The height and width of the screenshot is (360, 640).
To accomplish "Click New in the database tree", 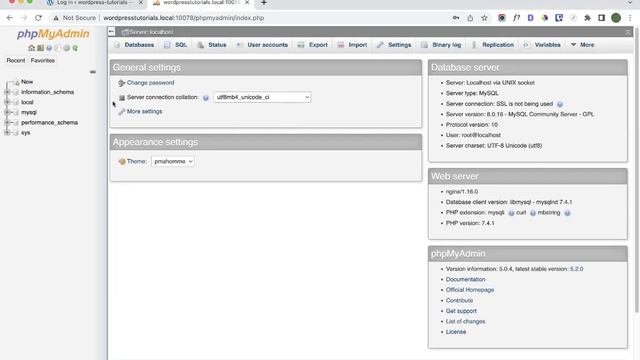I will pyautogui.click(x=27, y=82).
